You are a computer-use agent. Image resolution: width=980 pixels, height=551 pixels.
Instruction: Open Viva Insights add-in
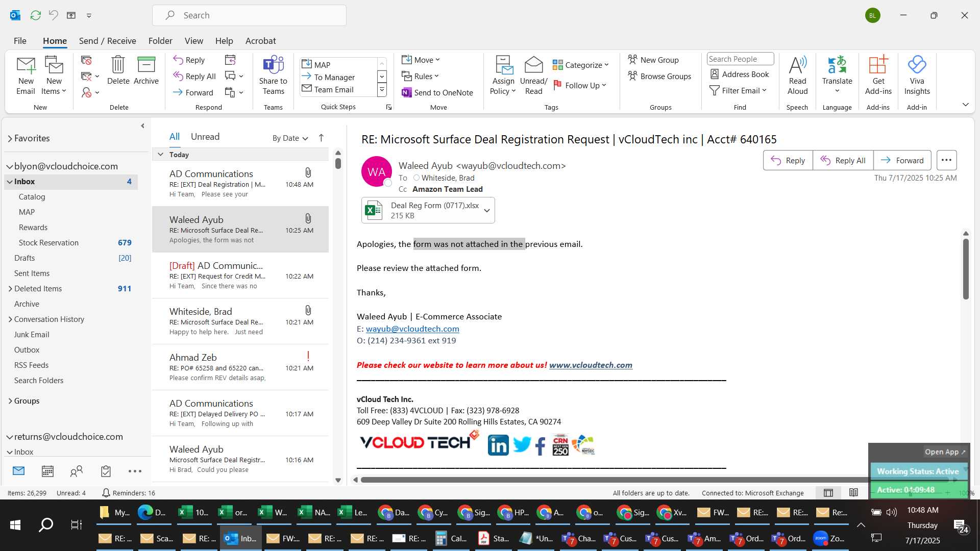(x=917, y=76)
